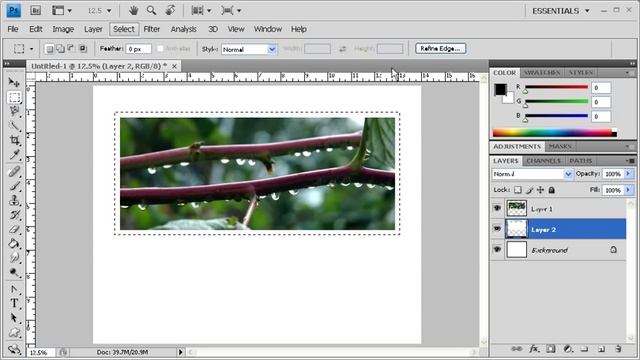The height and width of the screenshot is (360, 640).
Task: Link layers using chain icon
Action: 516,349
